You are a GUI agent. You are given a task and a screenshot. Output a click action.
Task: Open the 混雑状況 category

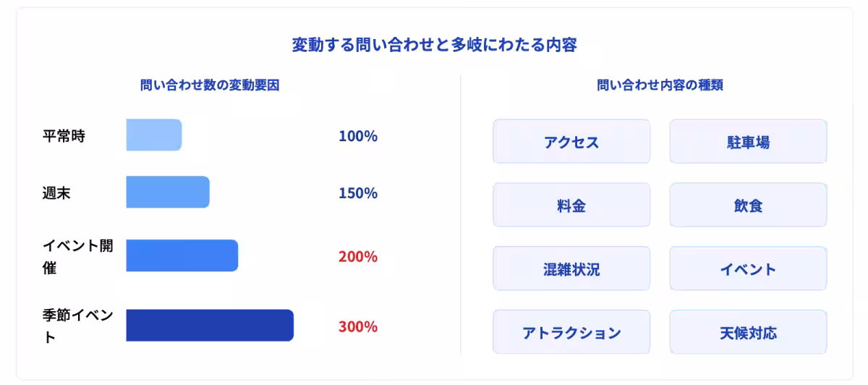pos(571,269)
